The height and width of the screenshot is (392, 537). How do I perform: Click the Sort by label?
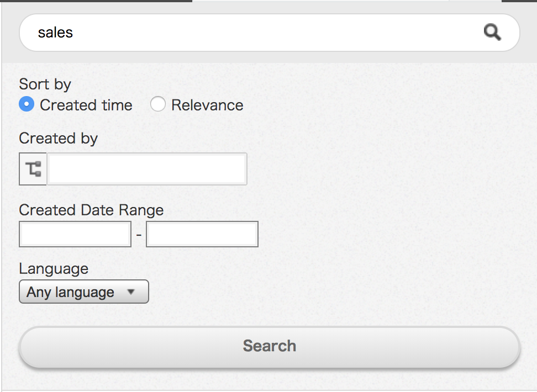pos(45,84)
